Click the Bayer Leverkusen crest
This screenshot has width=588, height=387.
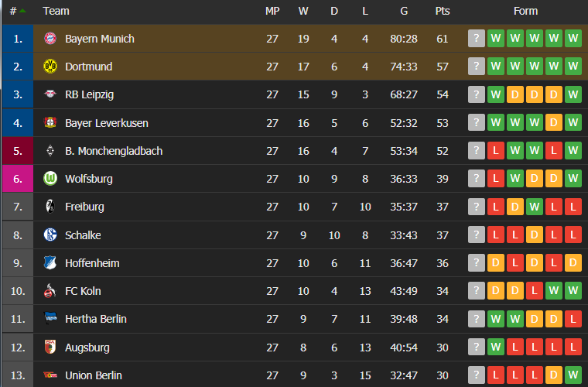tap(50, 122)
